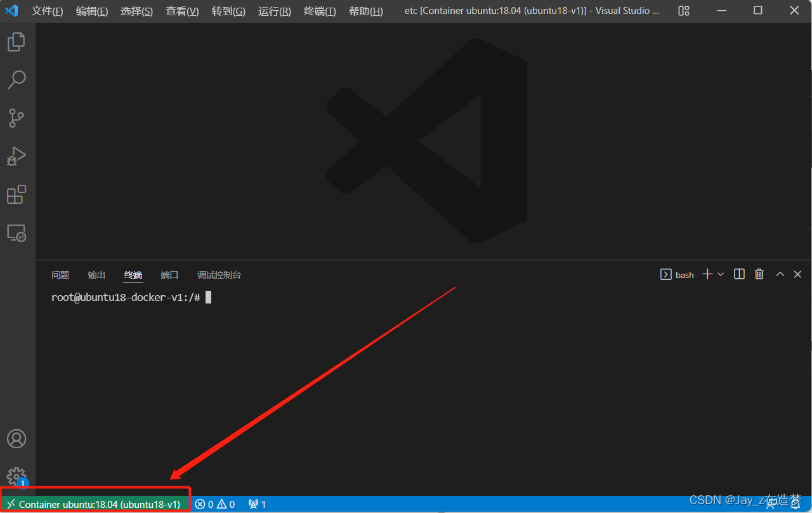This screenshot has height=513, width=812.
Task: Open the Run and Debug view
Action: coord(16,156)
